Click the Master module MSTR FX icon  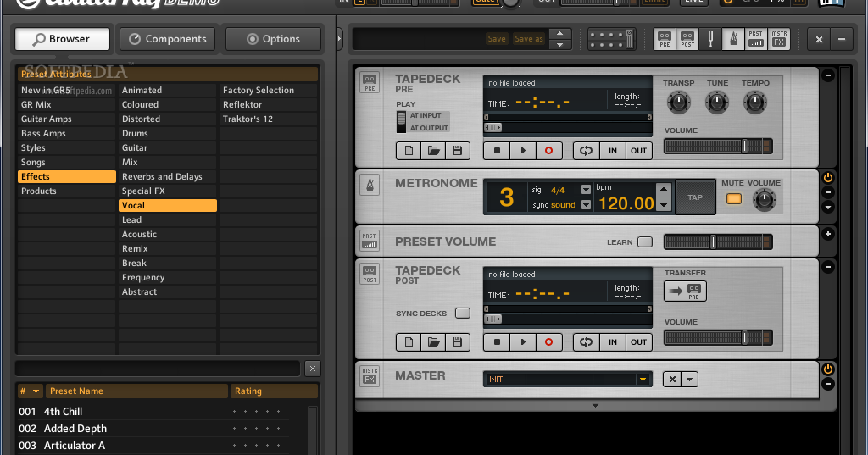[x=370, y=376]
